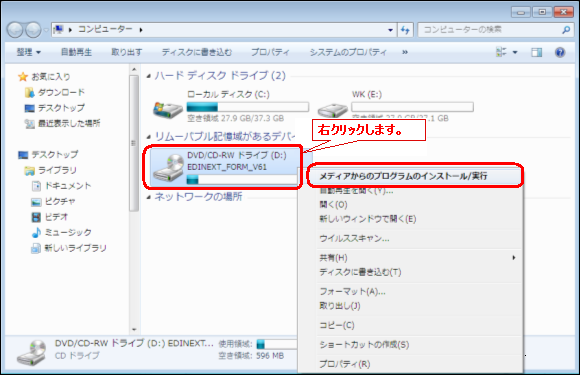Image resolution: width=580 pixels, height=375 pixels.
Task: Click システムのプロパティ in the toolbar
Action: tap(348, 52)
